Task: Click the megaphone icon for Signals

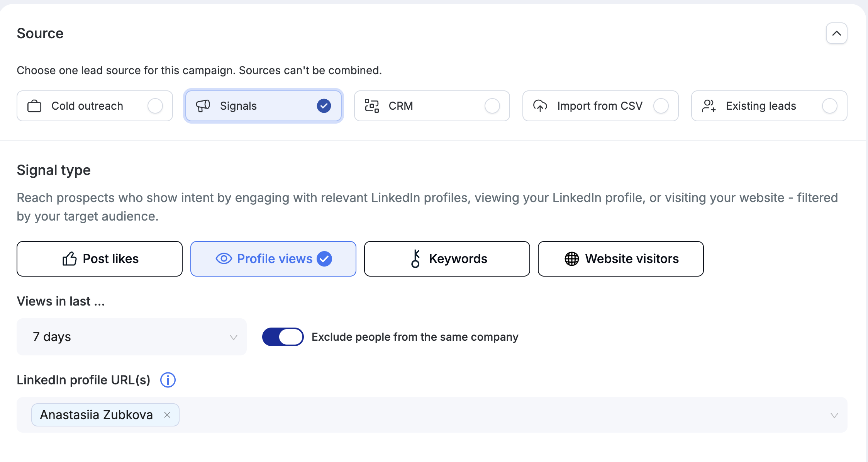Action: point(203,106)
